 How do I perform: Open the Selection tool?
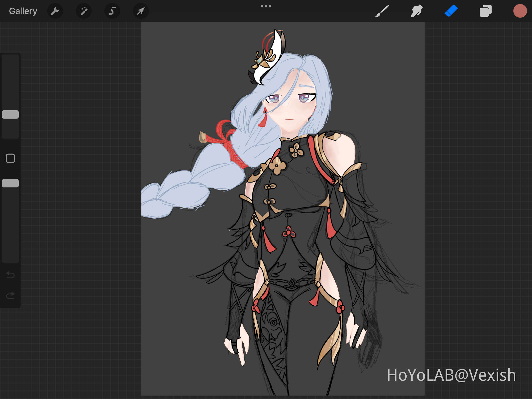112,11
